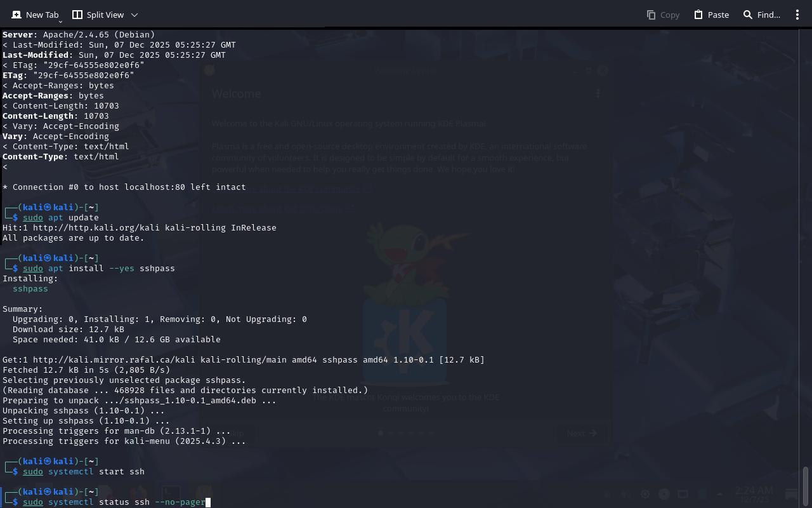
Task: Open the New Tab profile dropdown arrow
Action: [x=60, y=22]
